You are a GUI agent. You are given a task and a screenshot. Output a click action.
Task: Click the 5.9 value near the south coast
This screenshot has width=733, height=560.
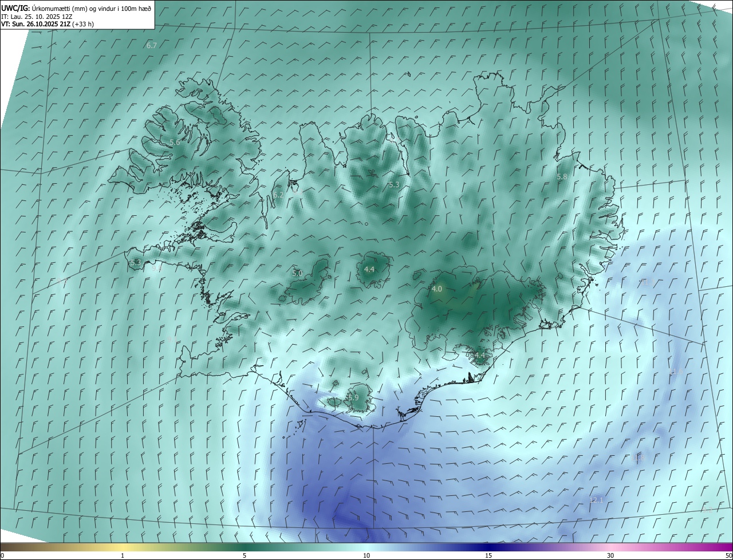tap(353, 397)
